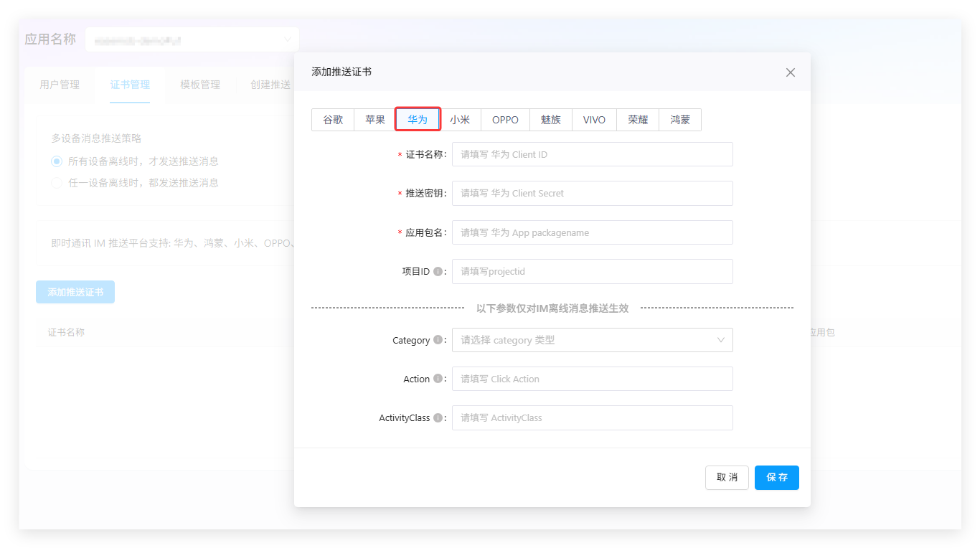The height and width of the screenshot is (548, 980).
Task: Click the 应用包名 packagename input
Action: [592, 232]
